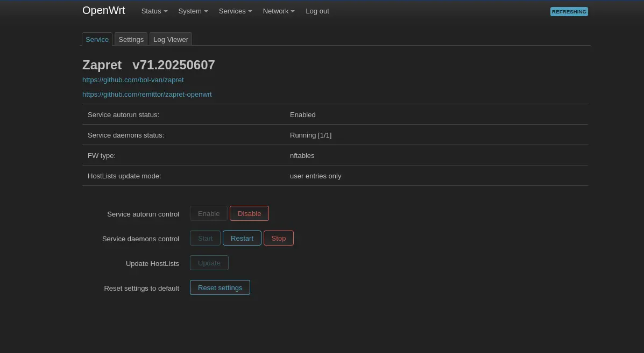Select the Zapret v71.20250607 heading
Image resolution: width=644 pixels, height=353 pixels.
[148, 65]
